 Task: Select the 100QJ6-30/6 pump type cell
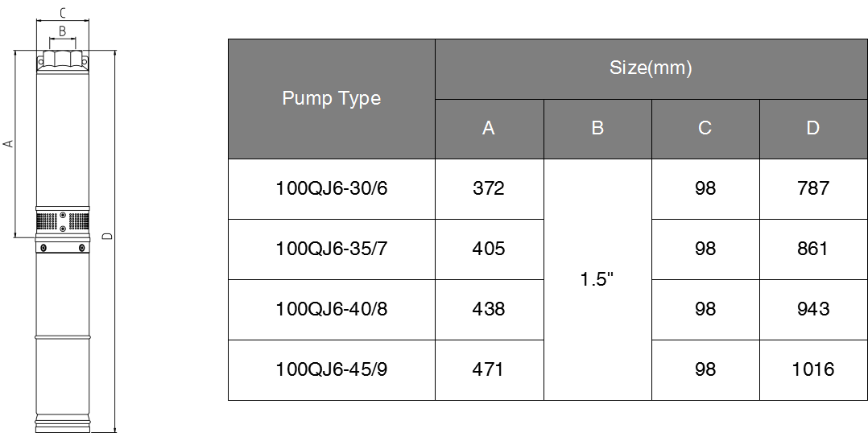pos(332,189)
